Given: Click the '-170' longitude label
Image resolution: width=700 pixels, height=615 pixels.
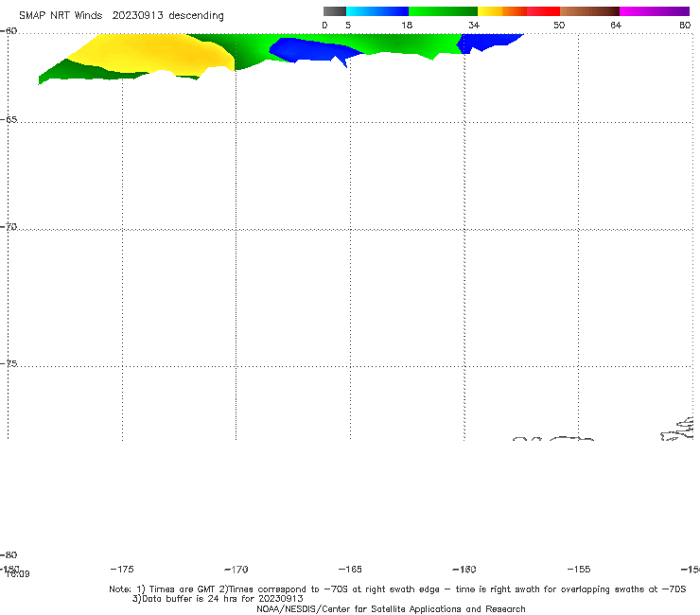Looking at the screenshot, I should tap(236, 570).
